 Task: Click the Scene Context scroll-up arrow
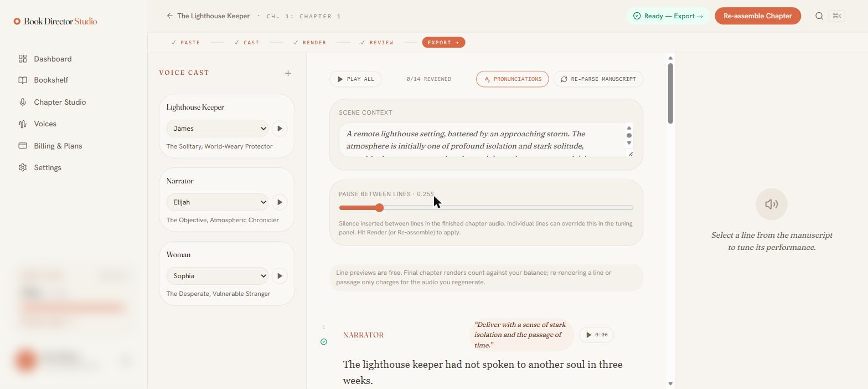coord(629,128)
